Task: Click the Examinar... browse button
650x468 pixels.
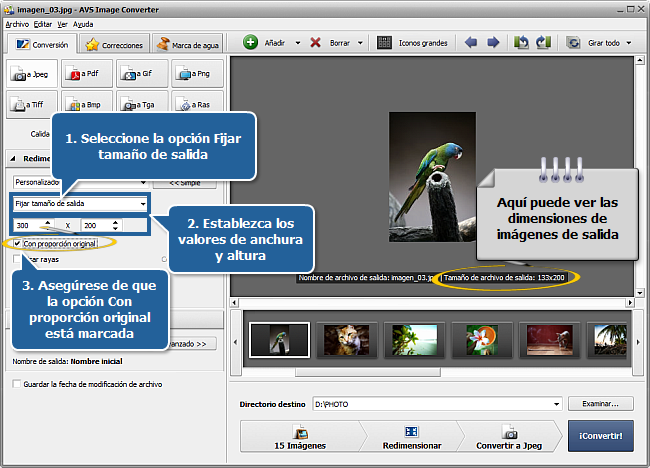Action: point(601,404)
